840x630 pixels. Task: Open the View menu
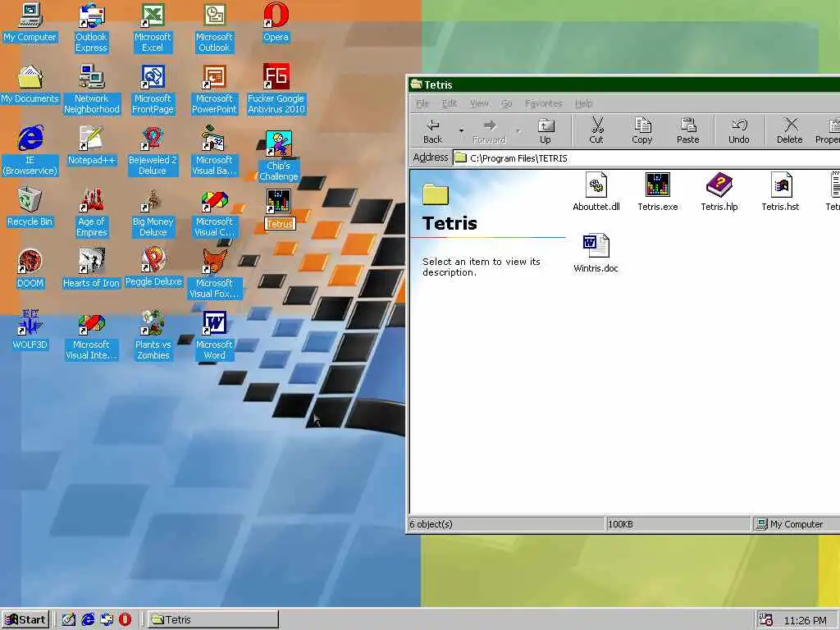479,103
